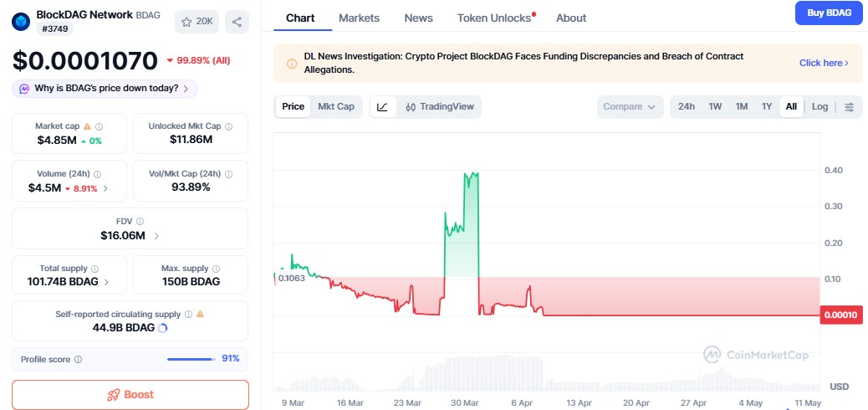
Task: Click circulating supply ring chart icon
Action: point(162,328)
